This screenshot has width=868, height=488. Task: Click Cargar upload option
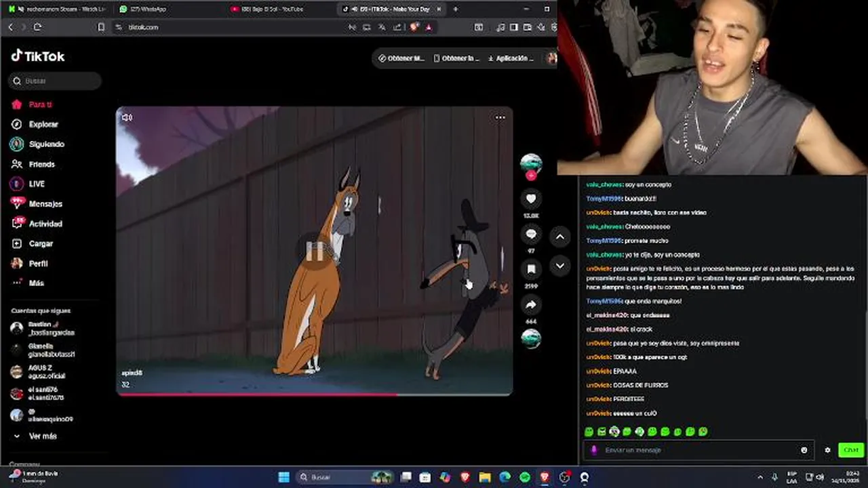point(32,243)
